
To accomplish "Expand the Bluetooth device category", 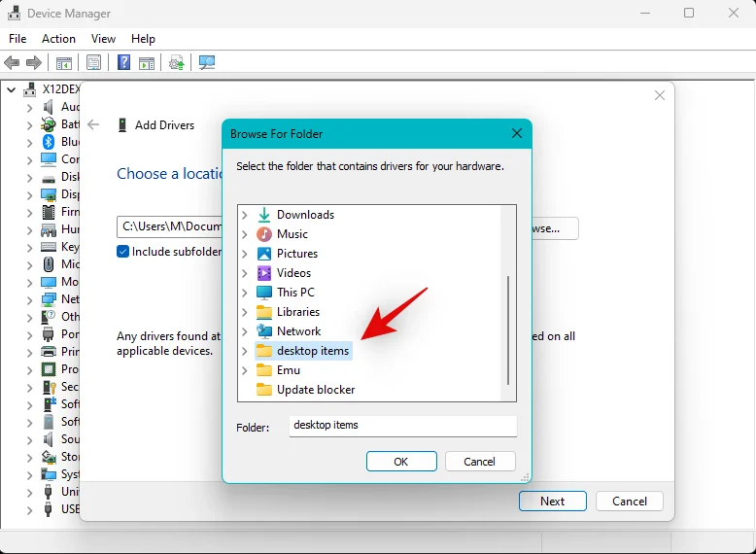I will pyautogui.click(x=29, y=143).
